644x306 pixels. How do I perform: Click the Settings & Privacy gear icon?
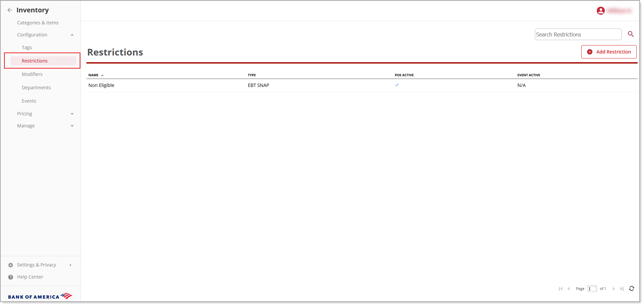point(10,265)
